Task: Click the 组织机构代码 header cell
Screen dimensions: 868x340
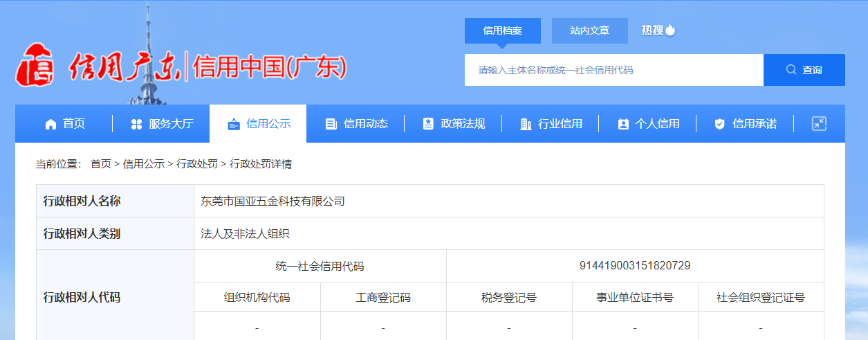Action: 257,298
